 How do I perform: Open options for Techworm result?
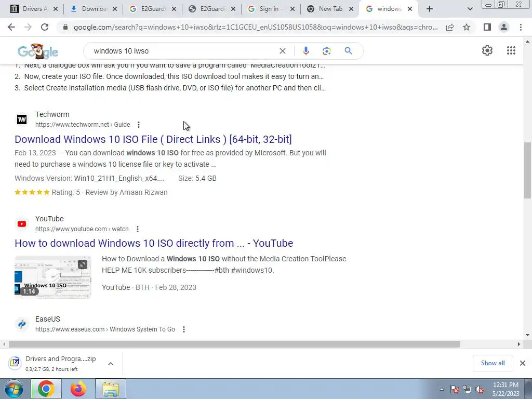[x=138, y=125]
